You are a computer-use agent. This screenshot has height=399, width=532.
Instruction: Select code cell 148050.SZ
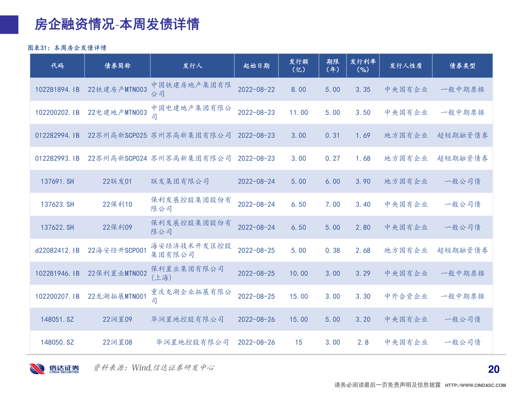coord(57,342)
